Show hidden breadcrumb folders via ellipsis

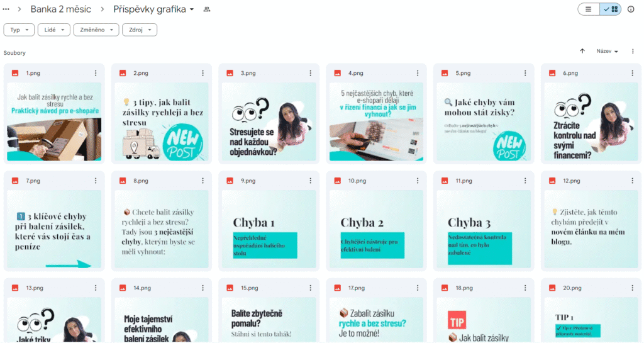point(6,9)
